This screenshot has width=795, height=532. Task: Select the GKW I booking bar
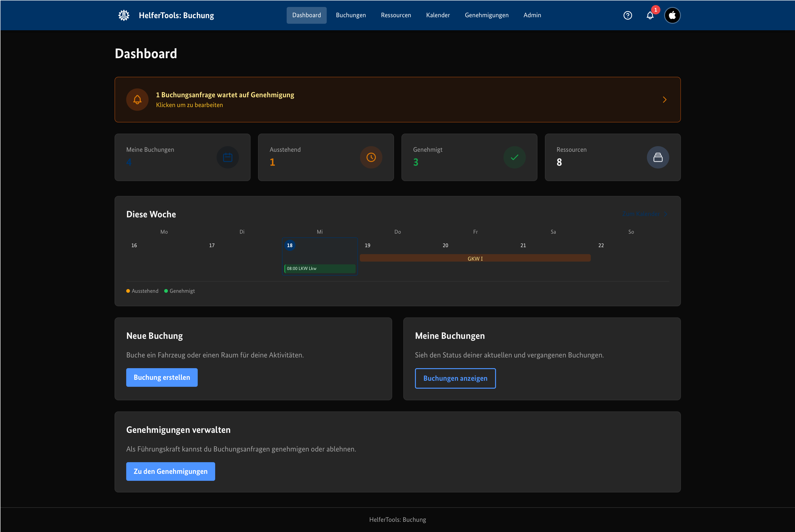pos(475,258)
